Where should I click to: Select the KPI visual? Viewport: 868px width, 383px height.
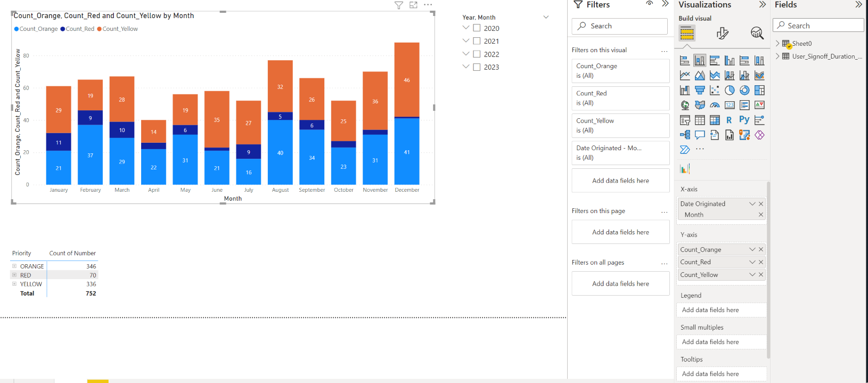pyautogui.click(x=759, y=105)
